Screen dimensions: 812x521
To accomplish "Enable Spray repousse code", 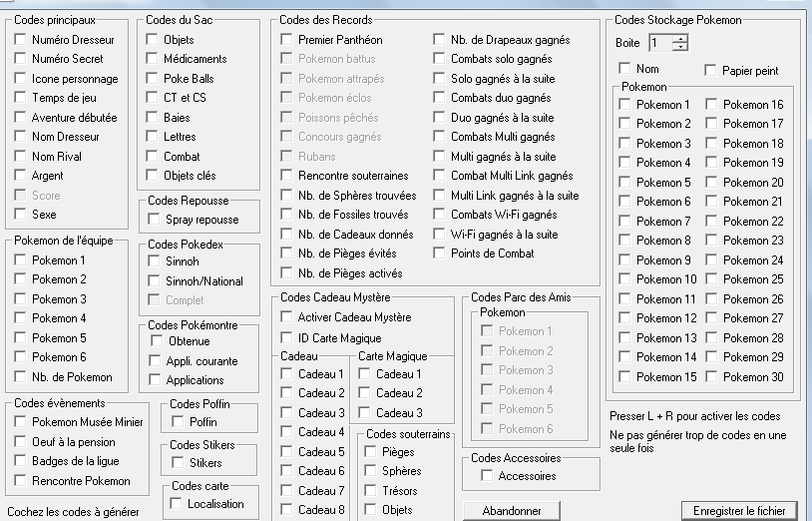I will (x=154, y=220).
